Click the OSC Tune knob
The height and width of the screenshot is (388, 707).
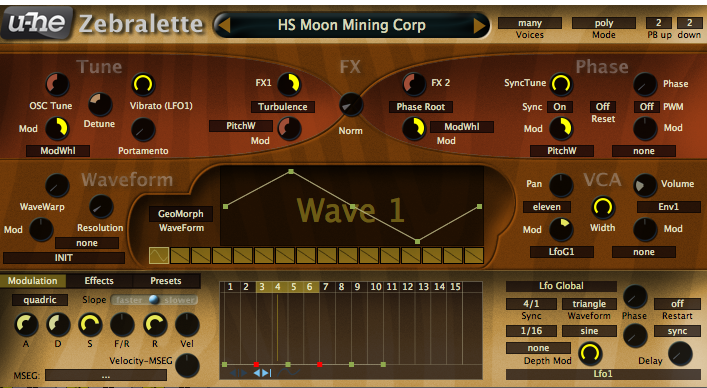pos(57,85)
